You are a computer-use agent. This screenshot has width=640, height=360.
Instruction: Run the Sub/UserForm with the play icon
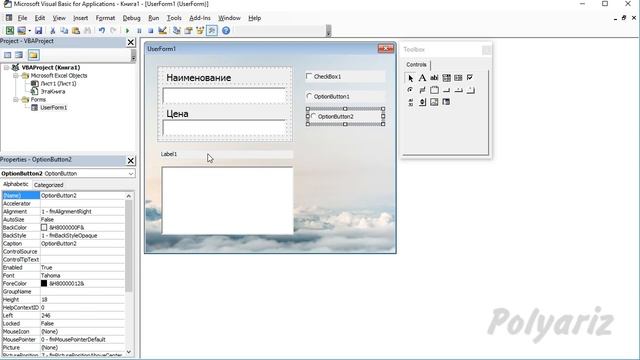(x=127, y=31)
